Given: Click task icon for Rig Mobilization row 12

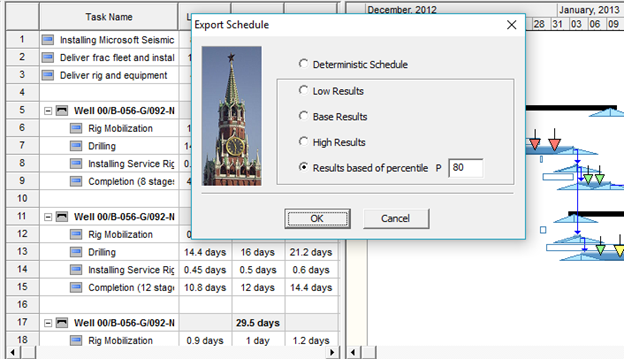Looking at the screenshot, I should pos(76,234).
